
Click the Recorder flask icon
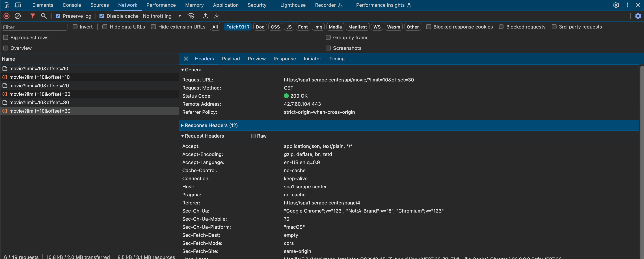click(340, 5)
